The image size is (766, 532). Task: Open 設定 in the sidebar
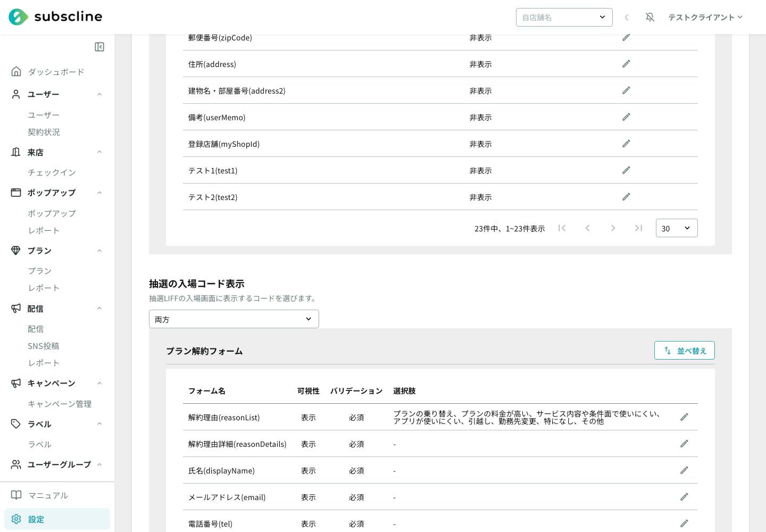coord(57,519)
